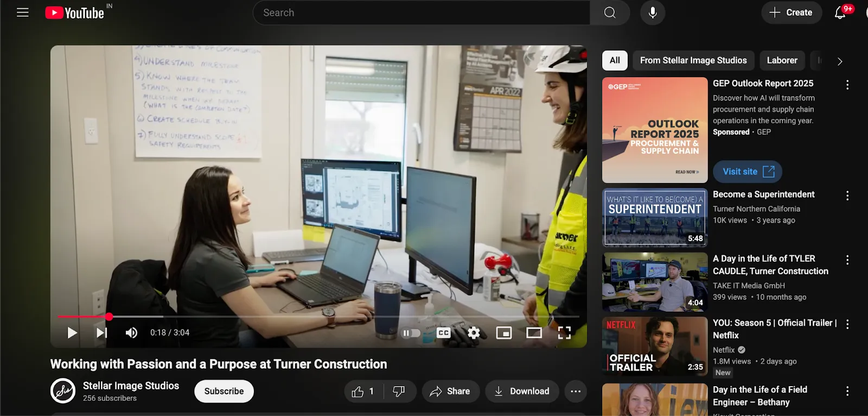Click Visit site button
868x416 pixels.
748,172
